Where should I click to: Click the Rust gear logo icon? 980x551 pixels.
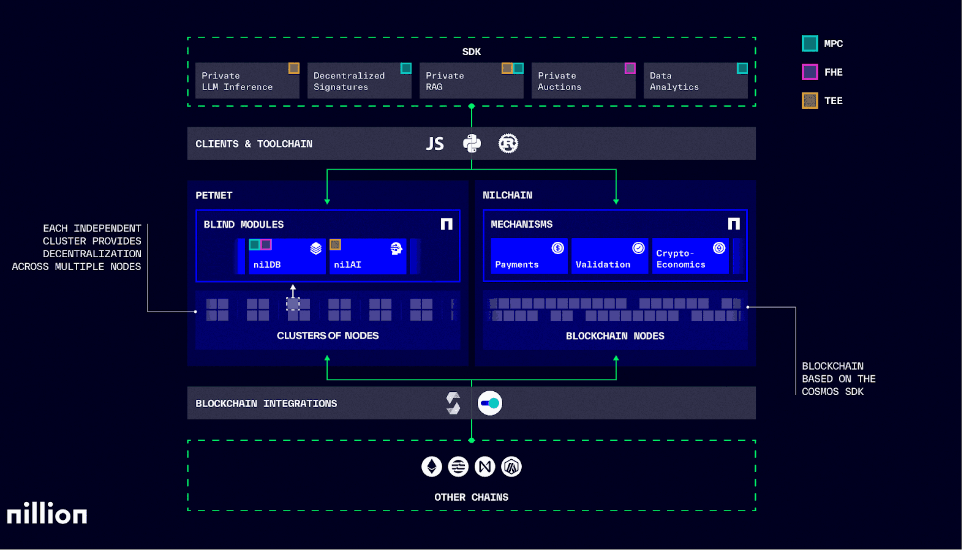click(x=508, y=144)
